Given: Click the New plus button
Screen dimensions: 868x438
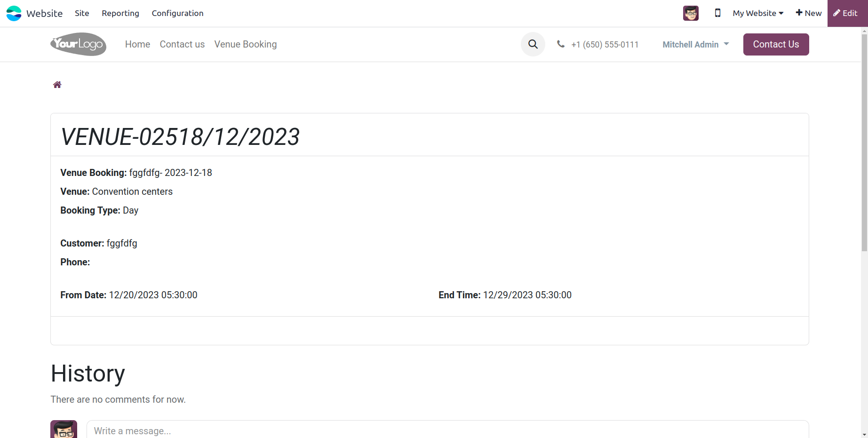Looking at the screenshot, I should (x=808, y=13).
